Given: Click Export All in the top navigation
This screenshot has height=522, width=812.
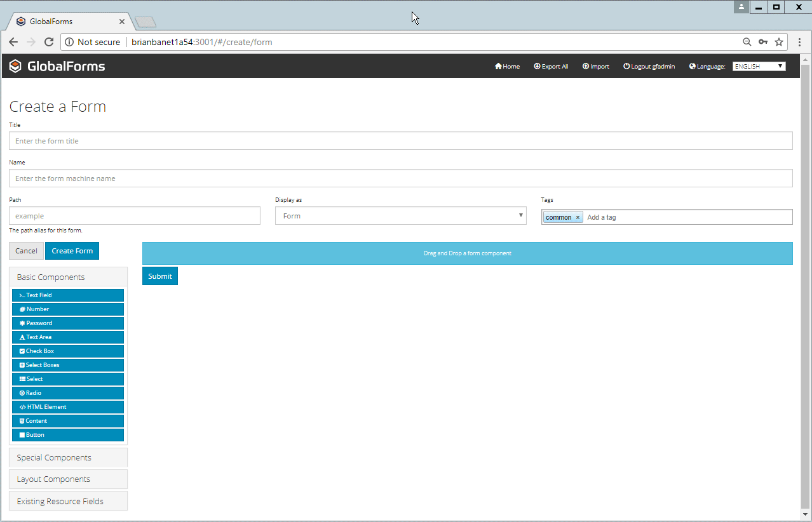Looking at the screenshot, I should coord(551,67).
